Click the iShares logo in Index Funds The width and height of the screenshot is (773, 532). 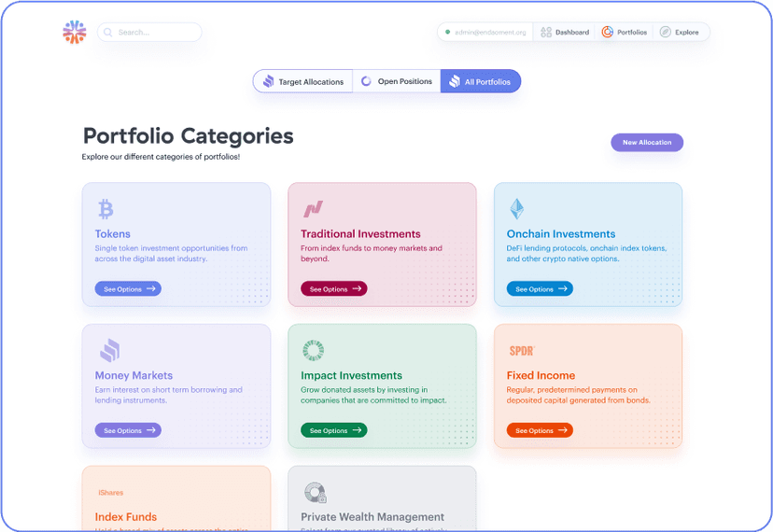tap(110, 493)
